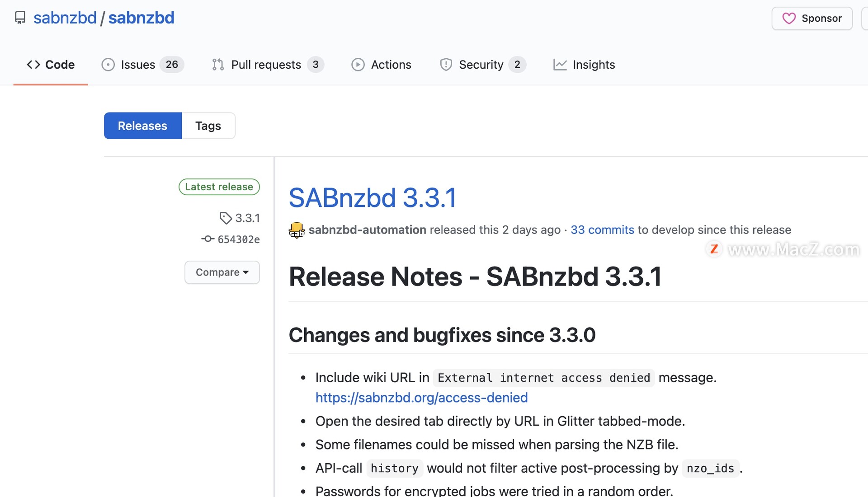Screen dimensions: 868x497
Task: Click the repository book icon
Action: pyautogui.click(x=20, y=18)
